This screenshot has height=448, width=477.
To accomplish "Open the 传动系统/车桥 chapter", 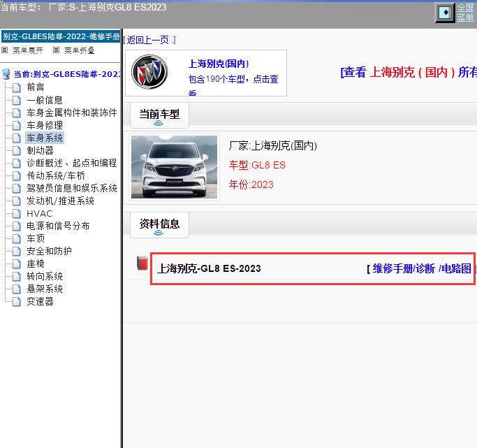I will [56, 175].
